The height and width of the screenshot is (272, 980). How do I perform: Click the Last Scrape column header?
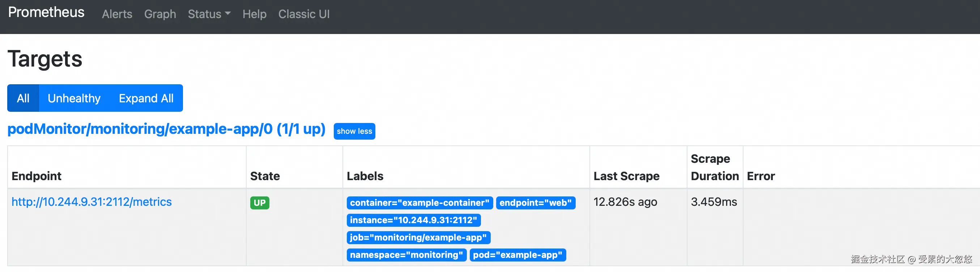coord(626,176)
